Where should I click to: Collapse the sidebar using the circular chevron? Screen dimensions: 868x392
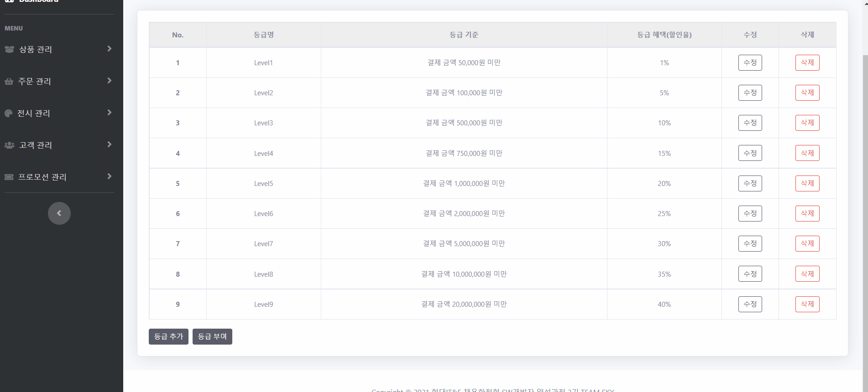click(x=59, y=213)
